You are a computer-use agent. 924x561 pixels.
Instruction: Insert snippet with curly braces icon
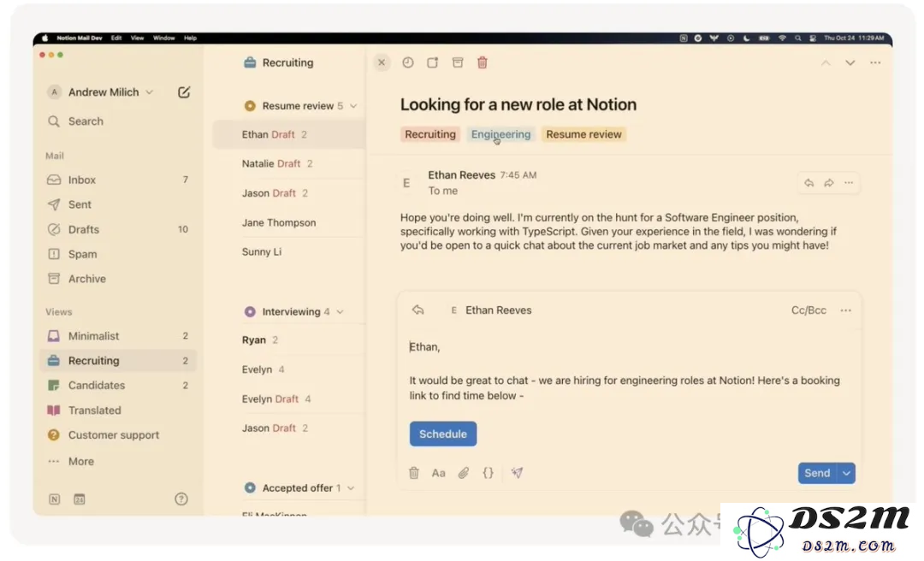pyautogui.click(x=488, y=473)
